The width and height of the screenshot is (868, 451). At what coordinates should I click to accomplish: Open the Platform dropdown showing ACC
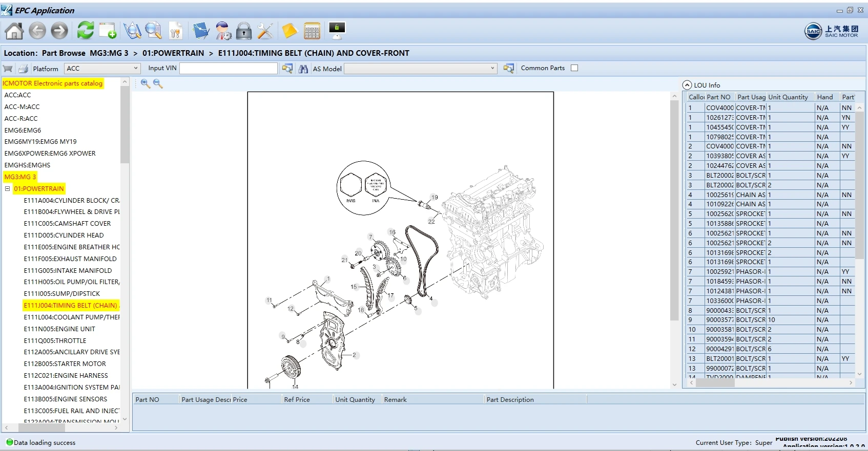pyautogui.click(x=102, y=69)
